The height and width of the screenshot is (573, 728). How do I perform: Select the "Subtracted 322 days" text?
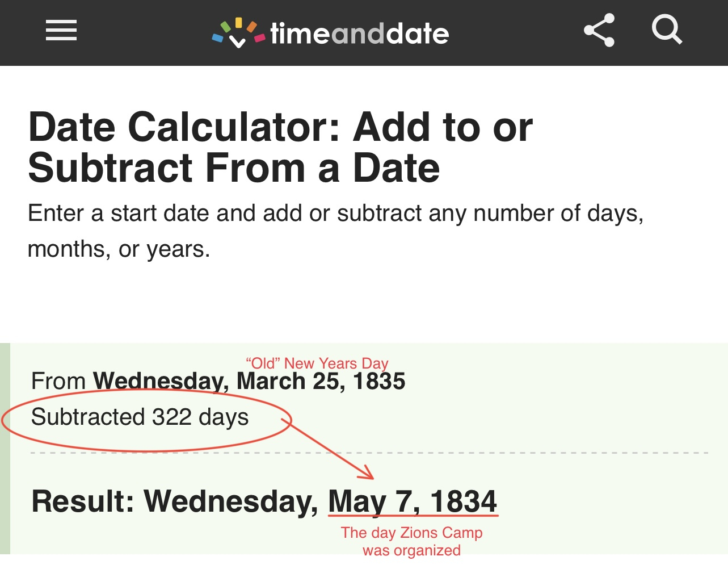(x=140, y=417)
